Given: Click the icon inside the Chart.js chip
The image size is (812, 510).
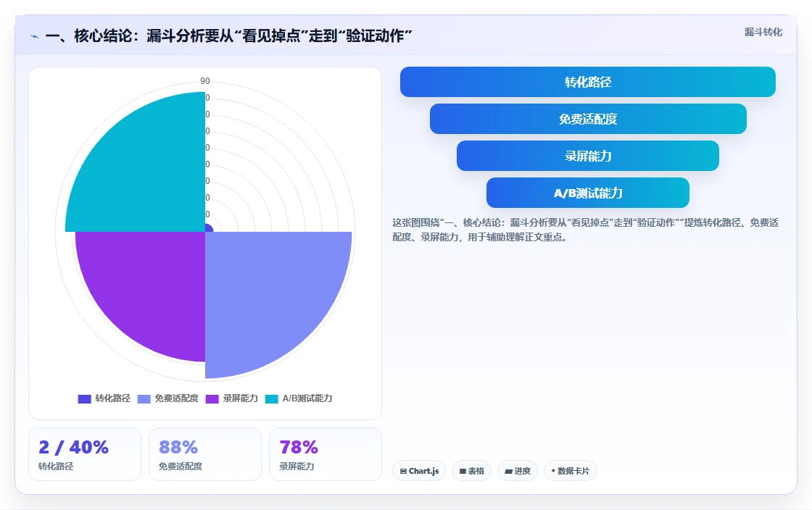Looking at the screenshot, I should pyautogui.click(x=403, y=471).
